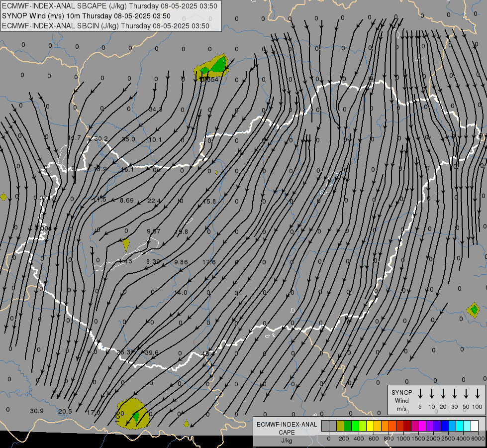
Task: Click the SBCAPE title line at top
Action: [109, 6]
